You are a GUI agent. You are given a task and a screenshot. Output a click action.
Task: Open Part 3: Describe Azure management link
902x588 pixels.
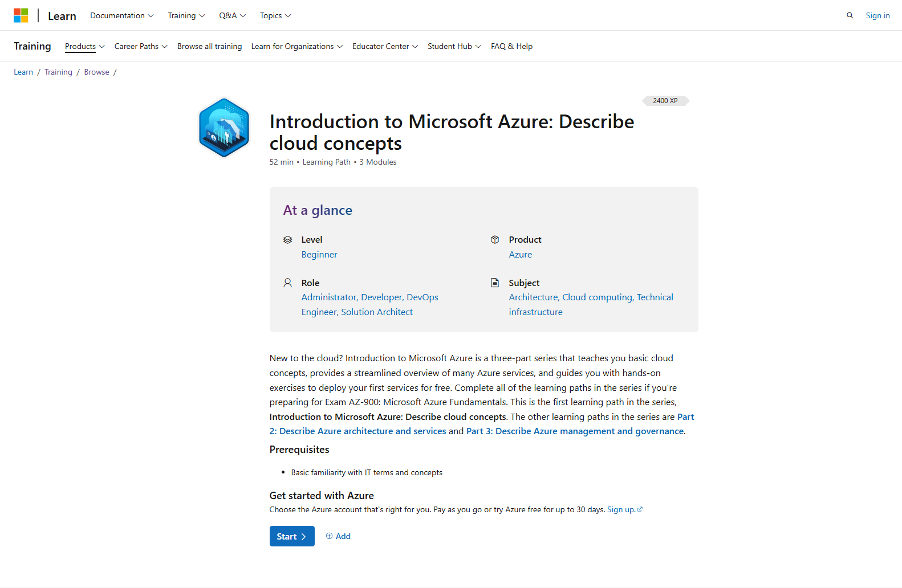click(575, 431)
